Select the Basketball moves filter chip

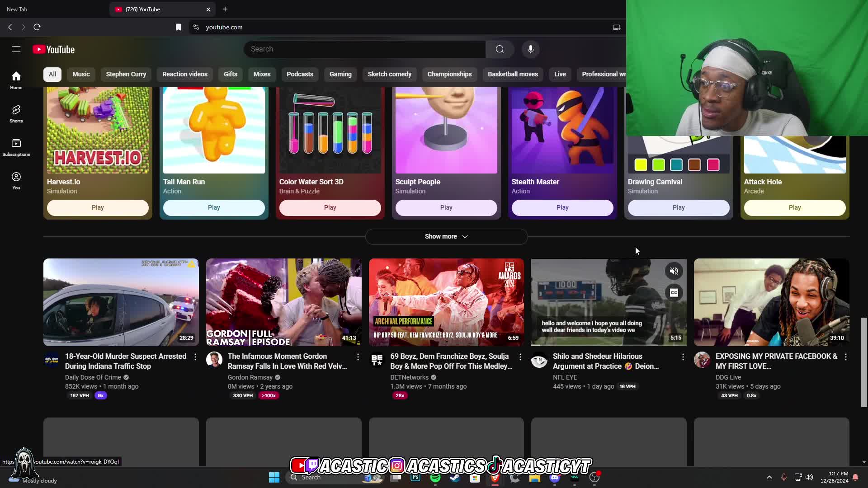pos(513,74)
